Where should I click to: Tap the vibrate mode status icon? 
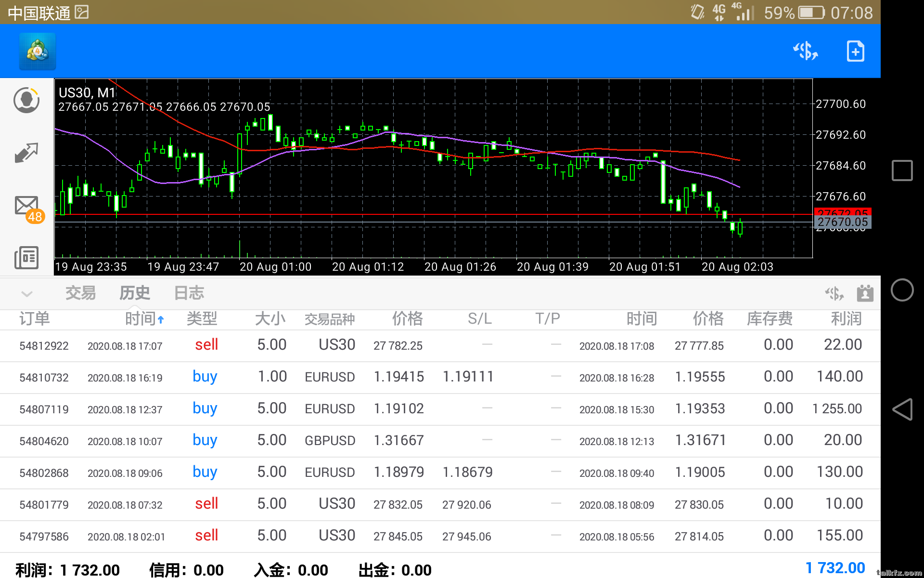697,12
